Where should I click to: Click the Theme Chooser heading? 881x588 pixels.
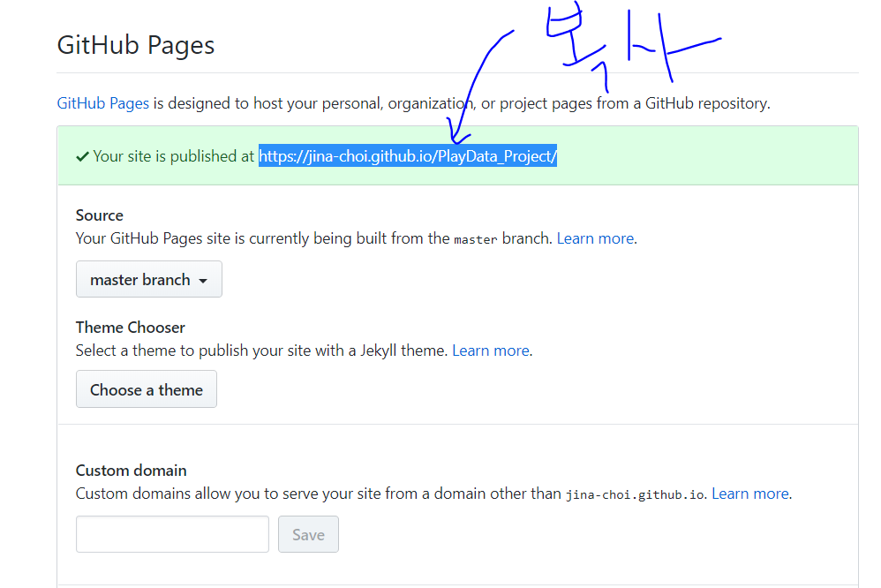click(131, 328)
